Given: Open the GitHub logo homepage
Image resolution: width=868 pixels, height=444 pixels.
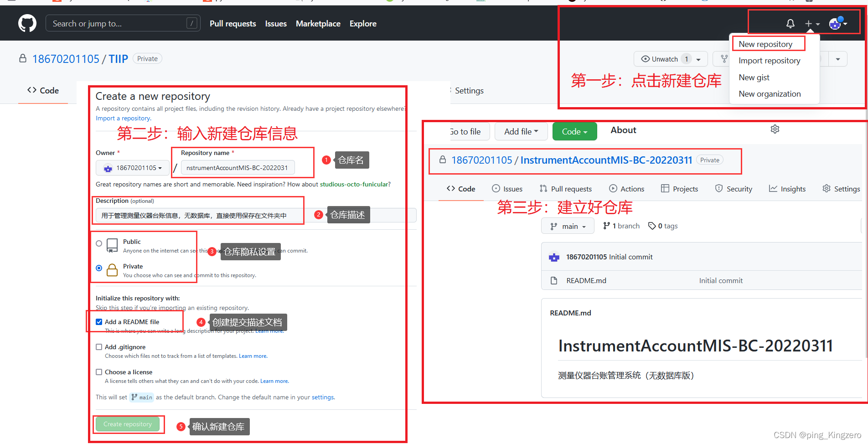Looking at the screenshot, I should pyautogui.click(x=27, y=23).
